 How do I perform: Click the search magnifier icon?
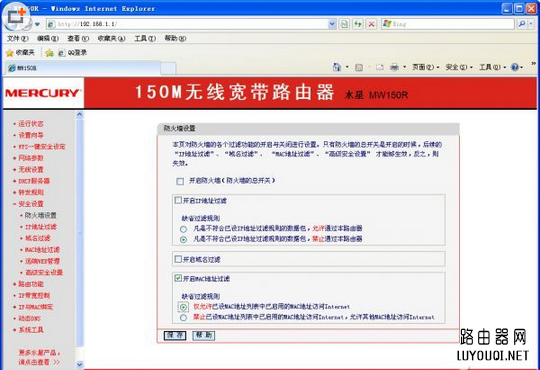click(522, 24)
